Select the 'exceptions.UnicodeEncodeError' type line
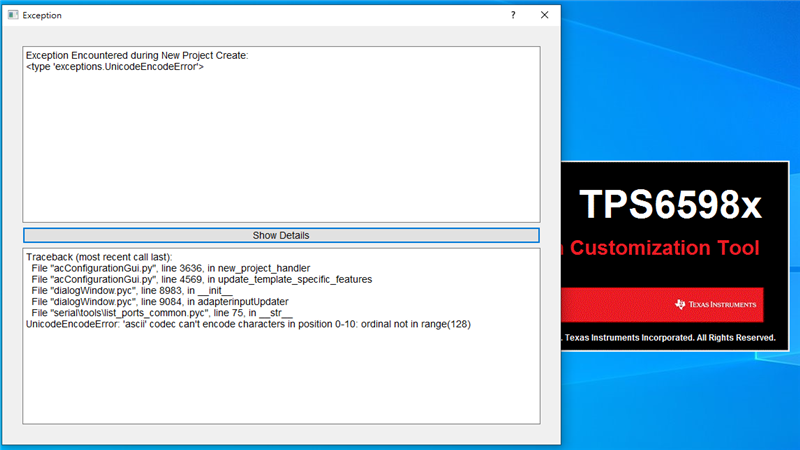This screenshot has height=450, width=800. click(115, 67)
